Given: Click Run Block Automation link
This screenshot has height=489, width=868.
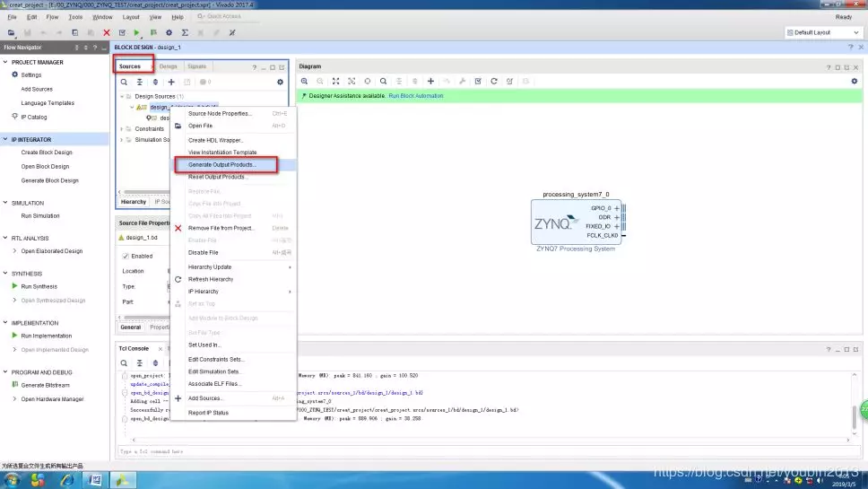Looking at the screenshot, I should pos(416,96).
